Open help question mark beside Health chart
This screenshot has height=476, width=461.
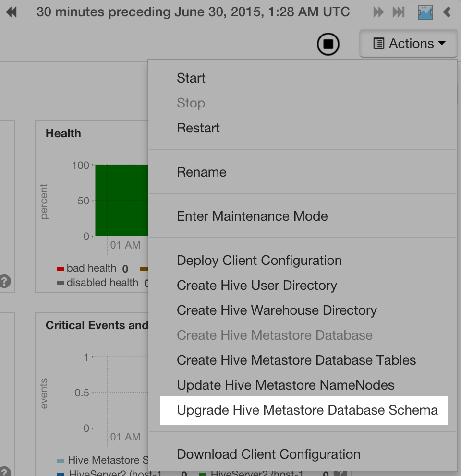click(x=5, y=281)
